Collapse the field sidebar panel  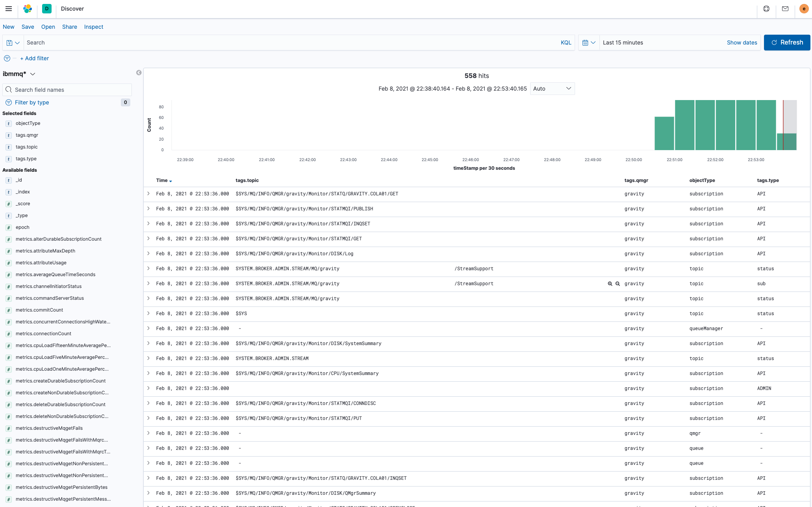[x=139, y=72]
